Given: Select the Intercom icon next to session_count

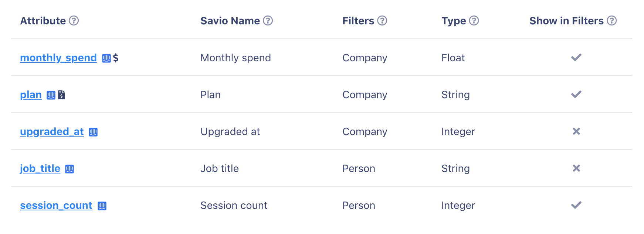Looking at the screenshot, I should pos(102,206).
